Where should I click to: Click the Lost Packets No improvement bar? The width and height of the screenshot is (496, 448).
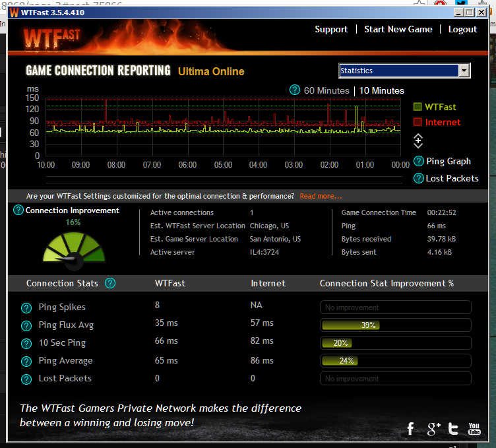(395, 379)
